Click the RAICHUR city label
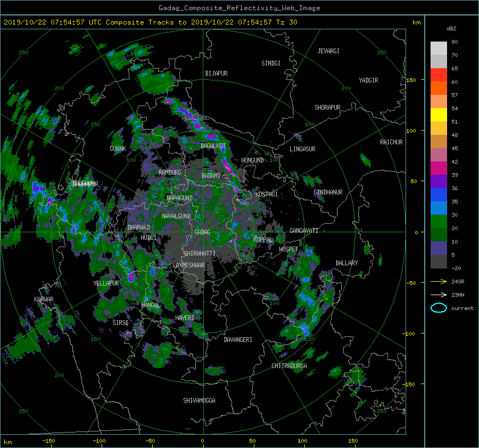Image resolution: width=479 pixels, height=448 pixels. pos(391,142)
